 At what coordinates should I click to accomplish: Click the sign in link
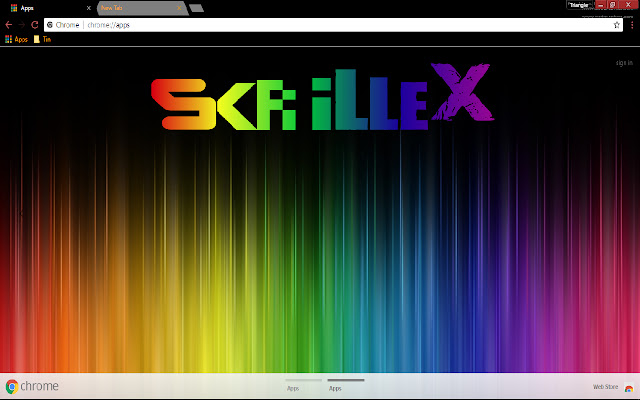[624, 63]
